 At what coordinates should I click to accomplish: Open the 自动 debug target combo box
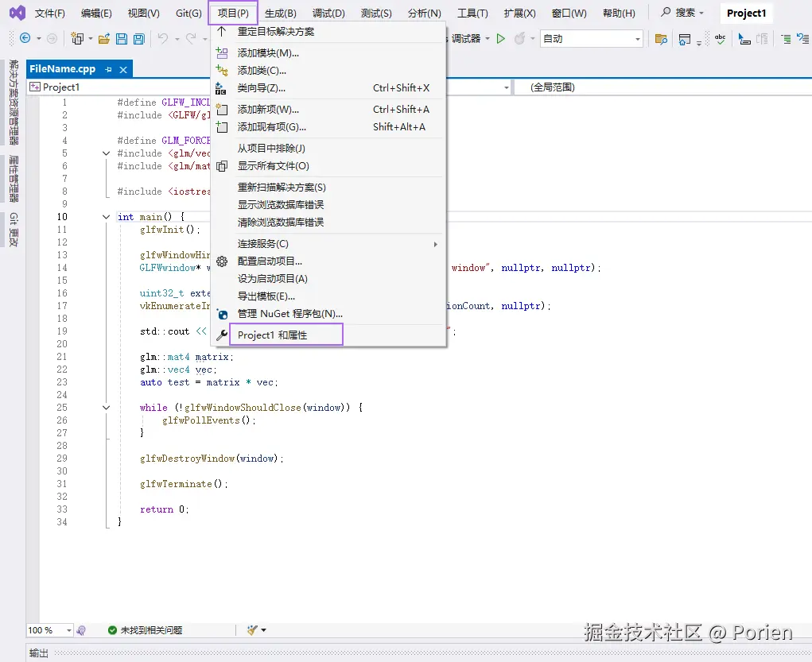(x=592, y=39)
